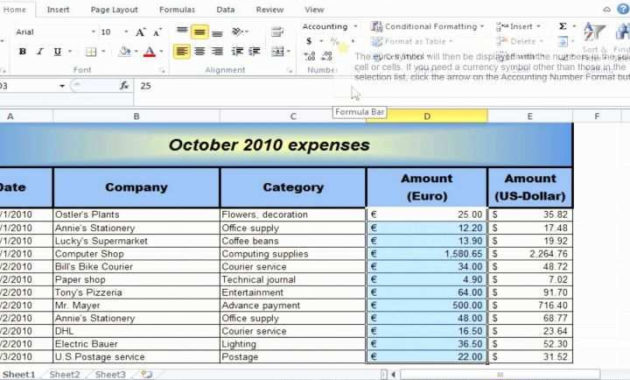
Task: Click the Increase Decimal icon
Action: click(309, 56)
